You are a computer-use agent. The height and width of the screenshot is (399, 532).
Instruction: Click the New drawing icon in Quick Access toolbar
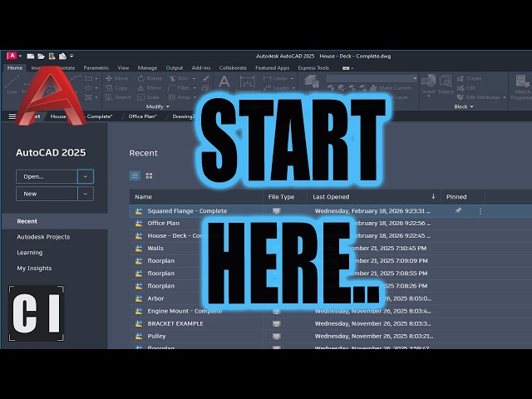point(31,56)
